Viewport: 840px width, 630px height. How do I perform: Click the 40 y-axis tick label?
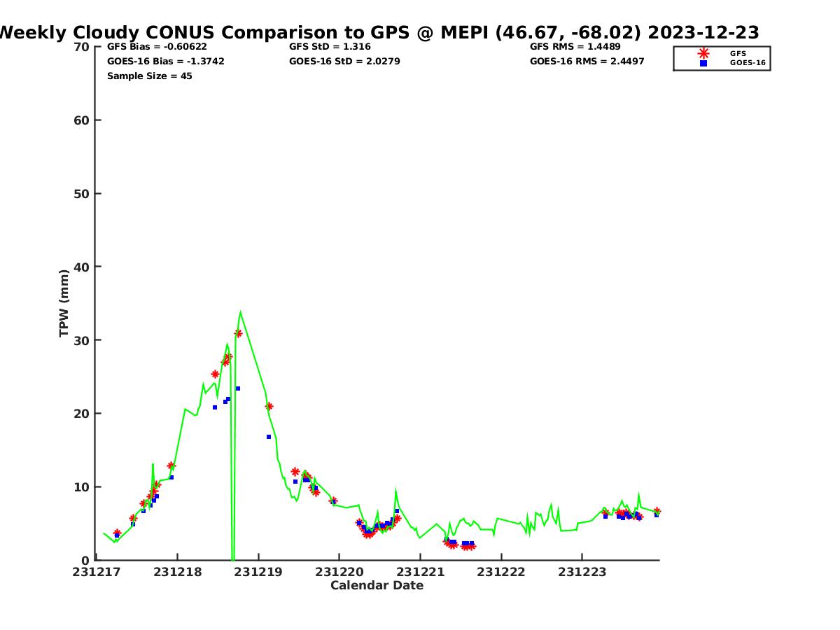[x=81, y=267]
